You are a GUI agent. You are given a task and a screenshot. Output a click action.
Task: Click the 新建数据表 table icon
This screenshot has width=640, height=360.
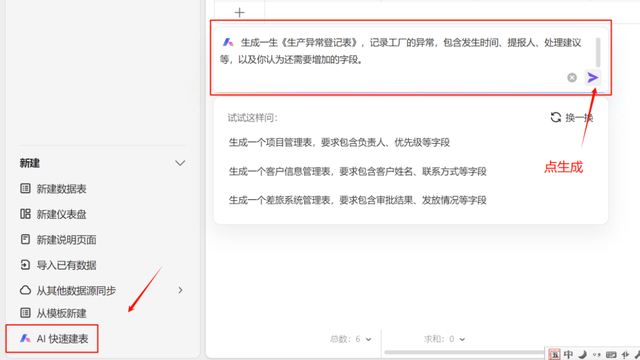point(25,189)
